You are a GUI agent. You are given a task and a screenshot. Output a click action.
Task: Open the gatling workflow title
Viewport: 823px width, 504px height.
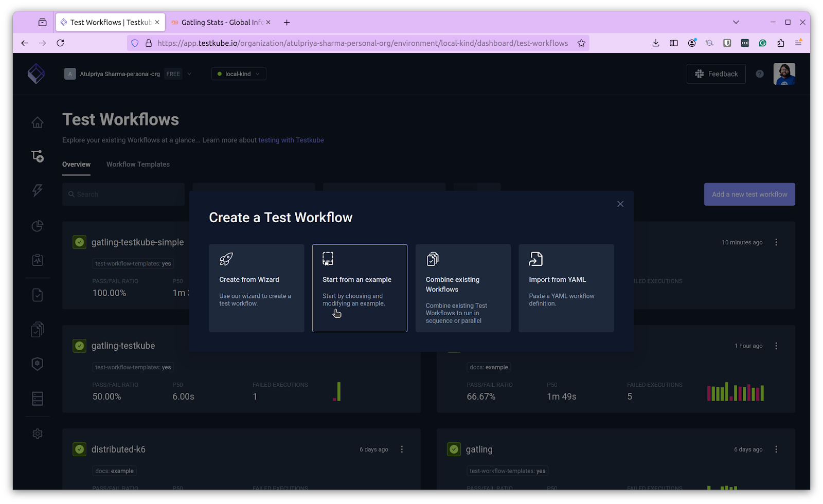(x=479, y=449)
